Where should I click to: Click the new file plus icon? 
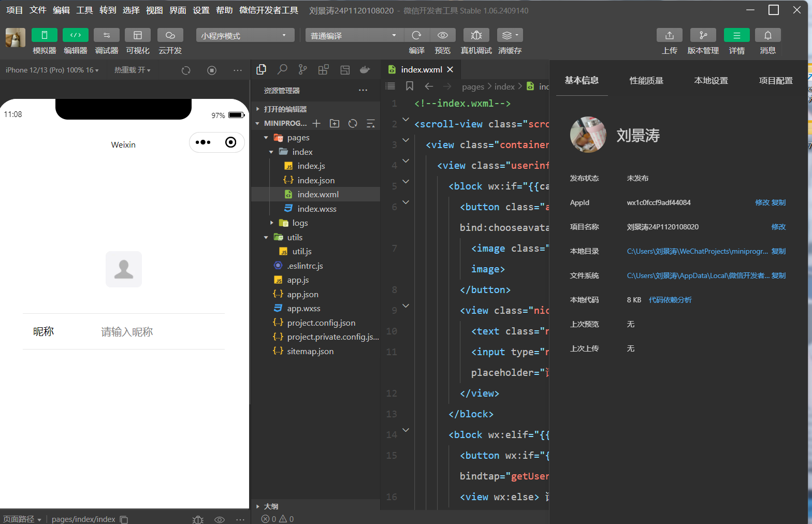click(316, 123)
